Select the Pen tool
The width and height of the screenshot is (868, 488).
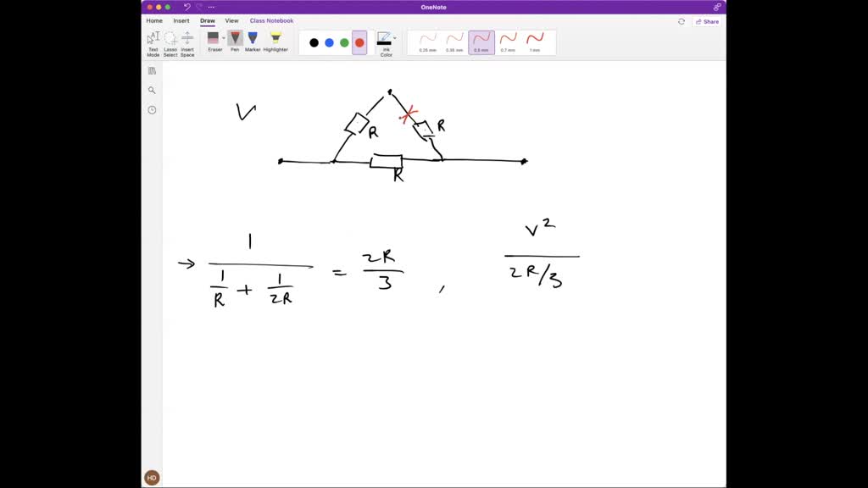coord(235,37)
